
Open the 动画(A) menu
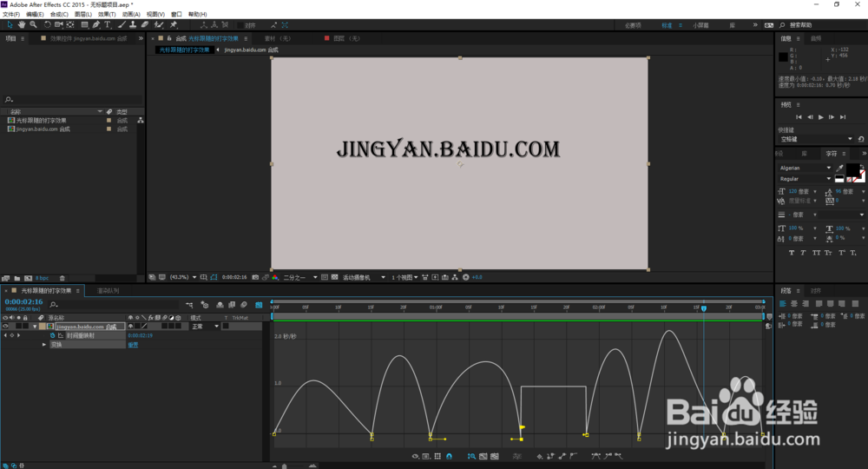131,15
